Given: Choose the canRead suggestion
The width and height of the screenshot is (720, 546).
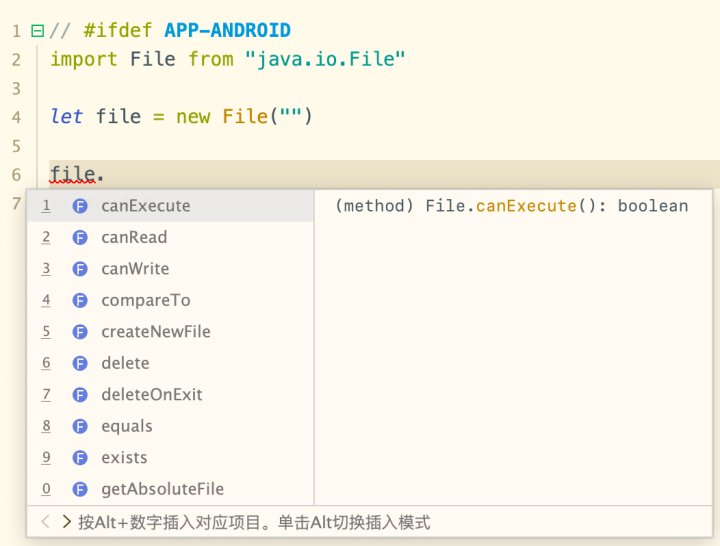Looking at the screenshot, I should 170,237.
